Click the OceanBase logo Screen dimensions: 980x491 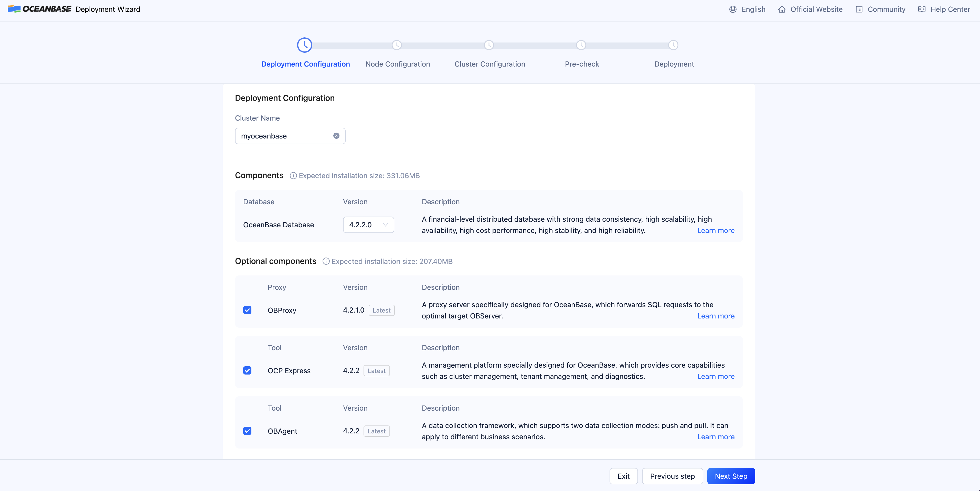39,9
